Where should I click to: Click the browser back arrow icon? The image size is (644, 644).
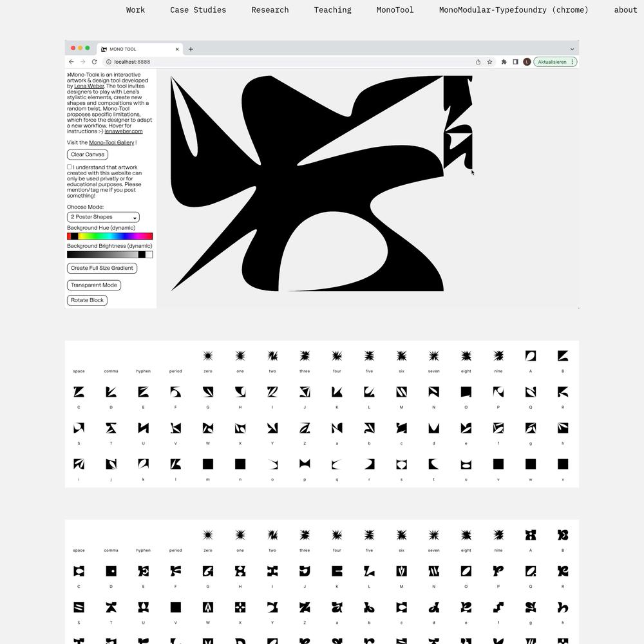71,62
